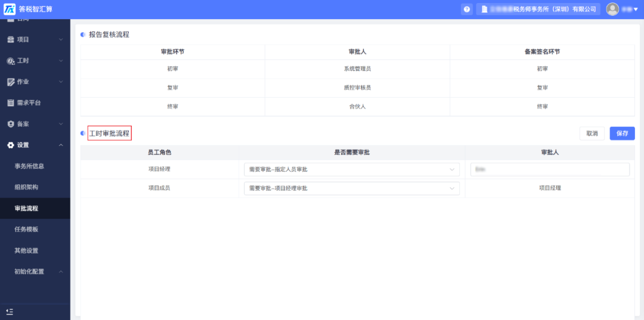Click the 税务师事务所（深圳）有限公司 company selector
Image resolution: width=644 pixels, height=320 pixels.
point(538,9)
